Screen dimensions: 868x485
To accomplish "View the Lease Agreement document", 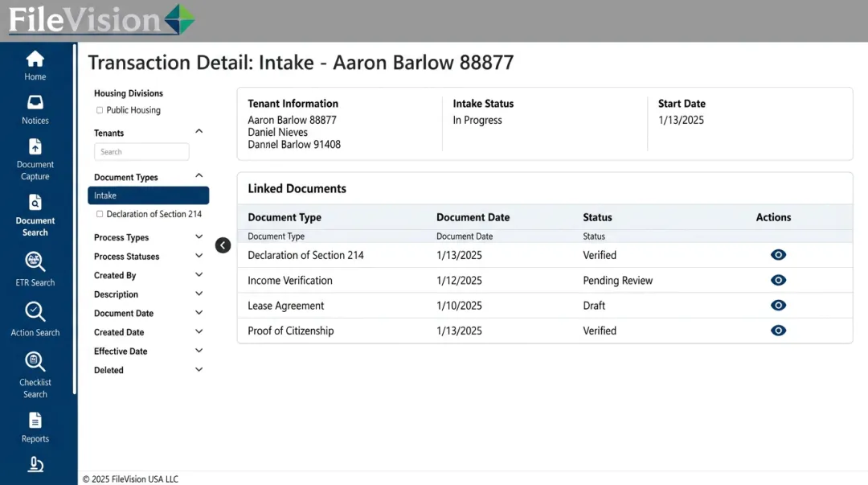I will (778, 306).
